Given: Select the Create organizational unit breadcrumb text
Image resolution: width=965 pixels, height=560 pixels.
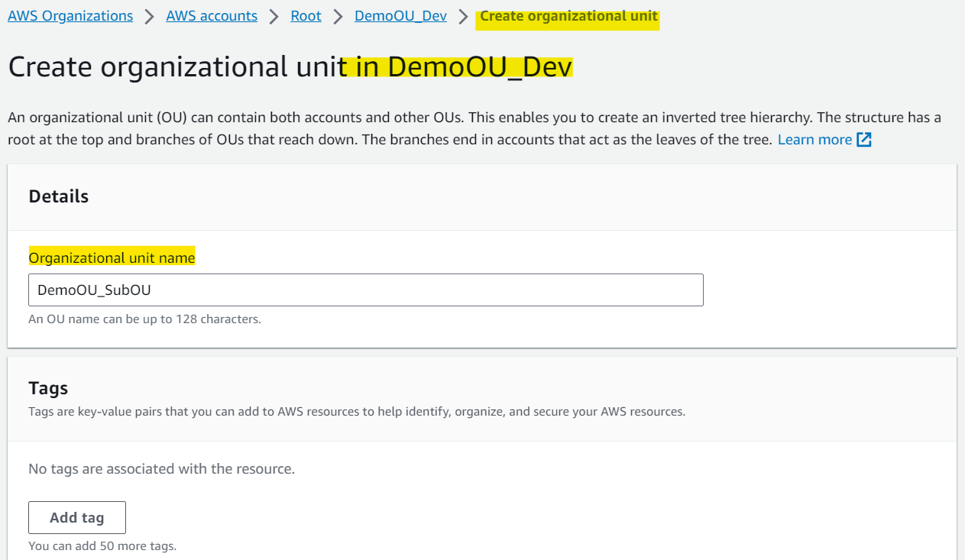Looking at the screenshot, I should [568, 16].
